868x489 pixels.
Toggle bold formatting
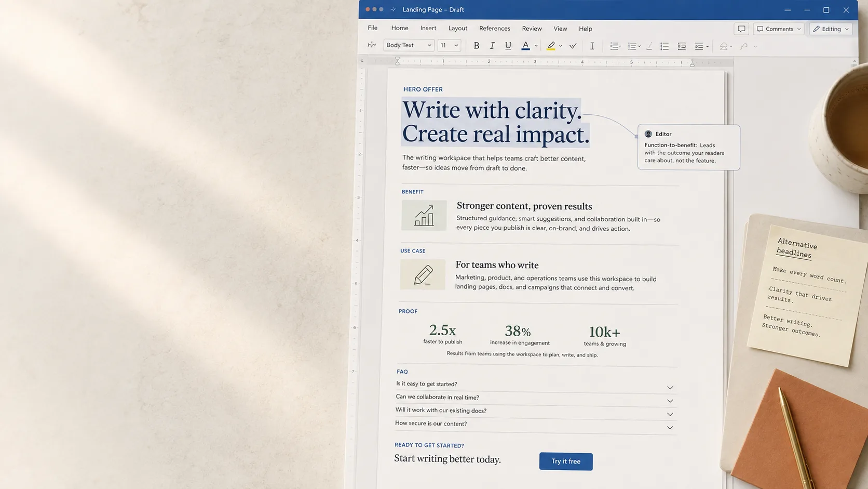click(476, 46)
